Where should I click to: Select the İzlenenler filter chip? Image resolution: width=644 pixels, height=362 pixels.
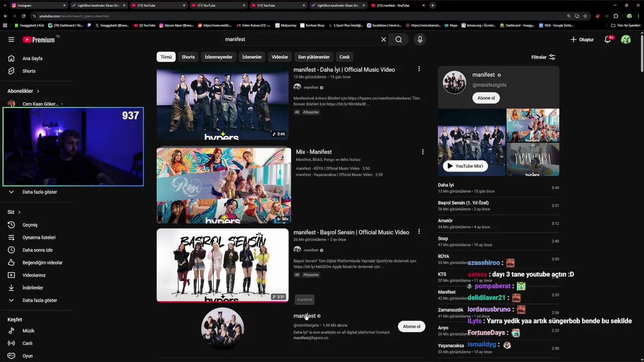(x=252, y=57)
